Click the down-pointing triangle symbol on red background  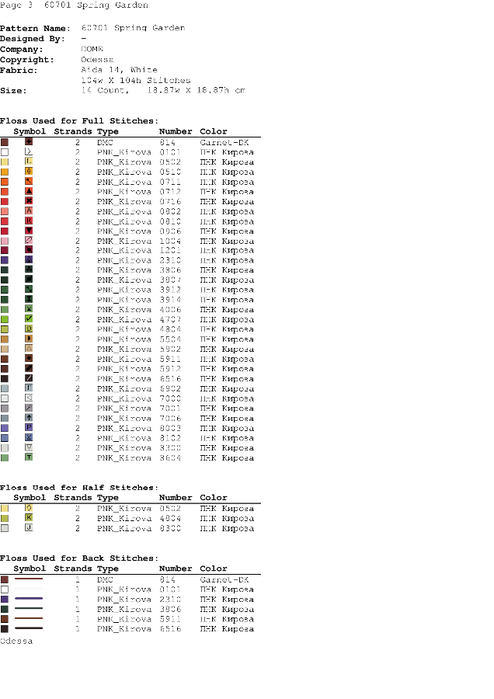pyautogui.click(x=29, y=230)
